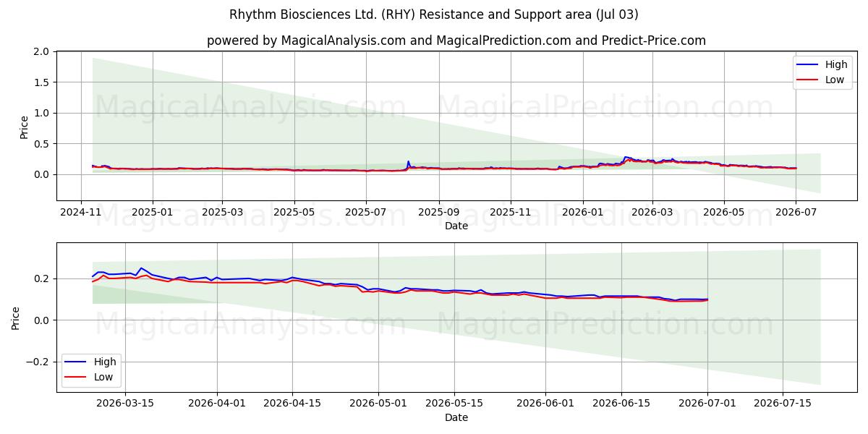868x434 pixels.
Task: Click the 'Date' x-axis label under top chart
Action: tap(456, 226)
